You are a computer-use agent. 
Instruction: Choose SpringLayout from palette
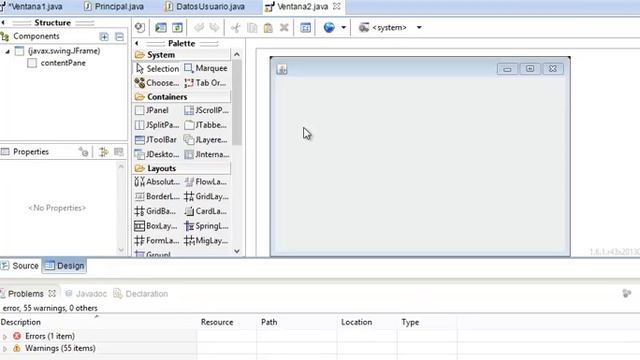tap(206, 226)
